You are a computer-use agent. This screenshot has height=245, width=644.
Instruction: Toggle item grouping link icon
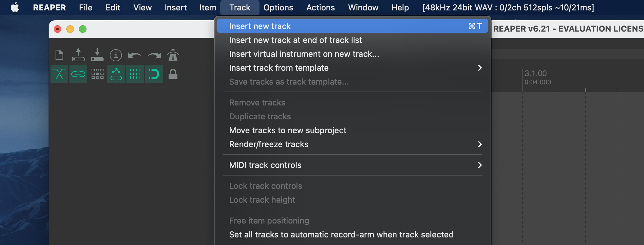[78, 74]
